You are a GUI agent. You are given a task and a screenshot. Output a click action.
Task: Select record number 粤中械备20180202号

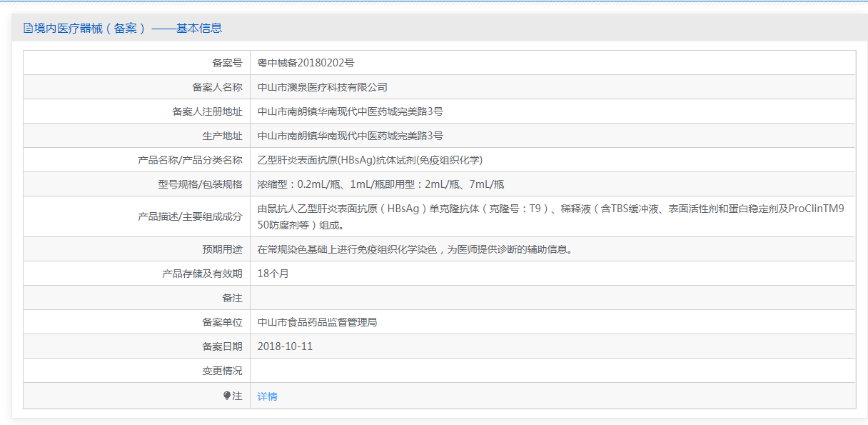(x=306, y=63)
